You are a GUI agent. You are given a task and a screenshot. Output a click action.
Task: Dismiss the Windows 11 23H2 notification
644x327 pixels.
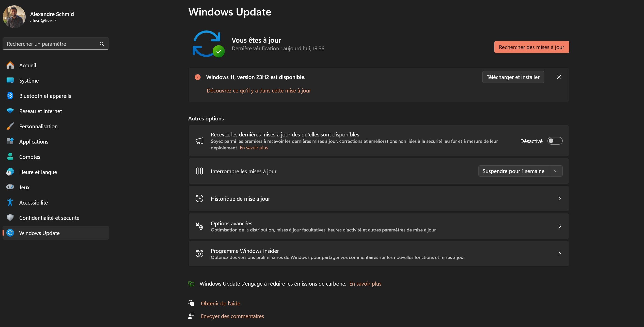click(x=559, y=77)
